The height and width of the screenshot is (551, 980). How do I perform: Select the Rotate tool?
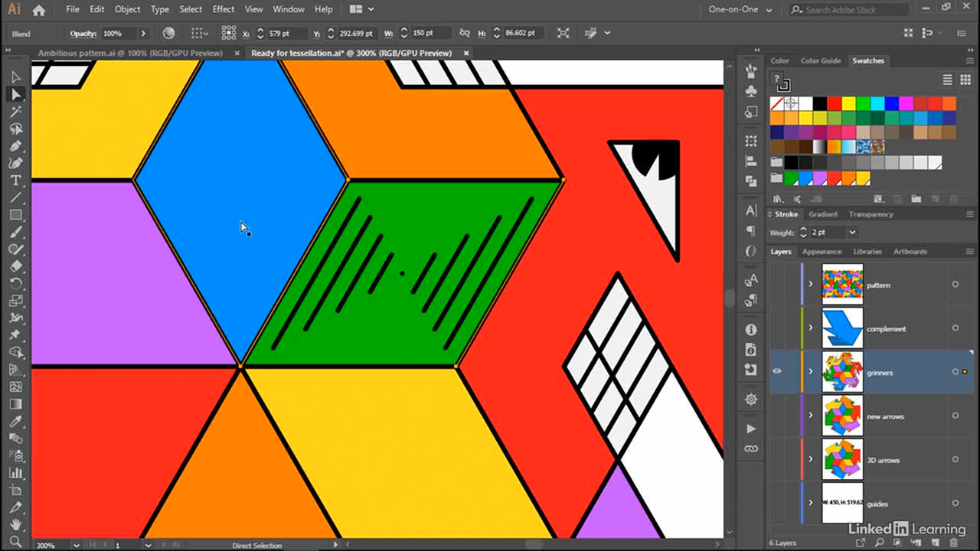coord(15,283)
